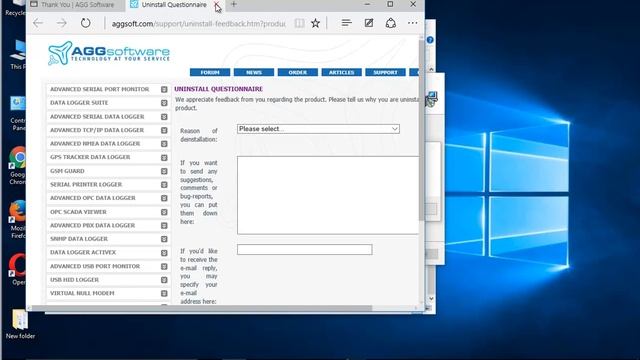The image size is (640, 360).
Task: Go back using browser back arrow
Action: click(x=38, y=23)
